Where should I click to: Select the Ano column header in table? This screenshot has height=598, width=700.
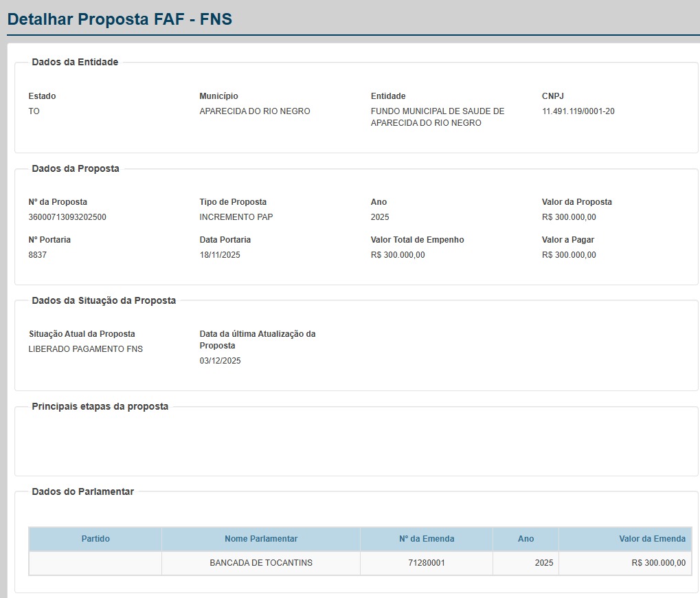[x=526, y=539]
